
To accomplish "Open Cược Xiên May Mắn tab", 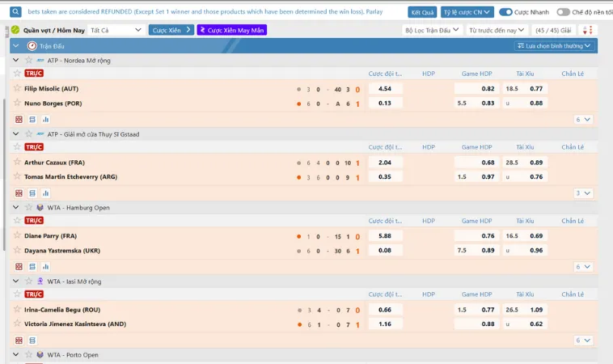I will pyautogui.click(x=231, y=30).
